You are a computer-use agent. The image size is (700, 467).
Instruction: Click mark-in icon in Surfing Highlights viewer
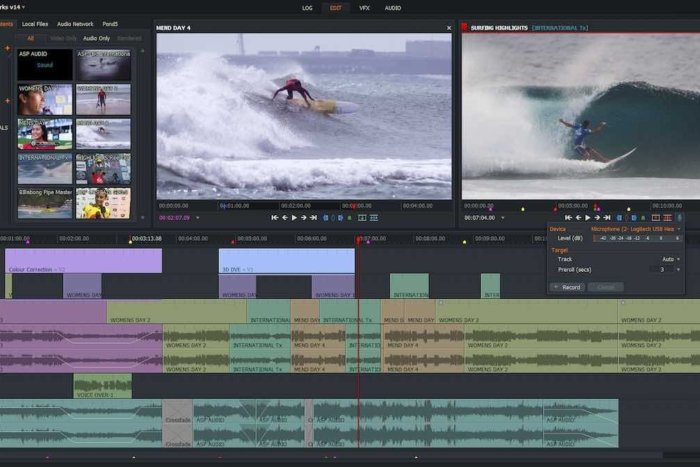click(618, 217)
